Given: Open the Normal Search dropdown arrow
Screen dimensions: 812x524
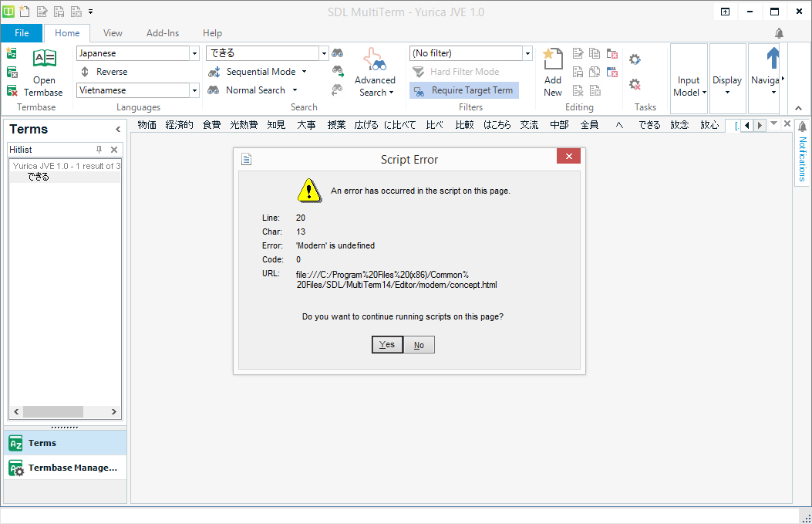Looking at the screenshot, I should click(295, 90).
